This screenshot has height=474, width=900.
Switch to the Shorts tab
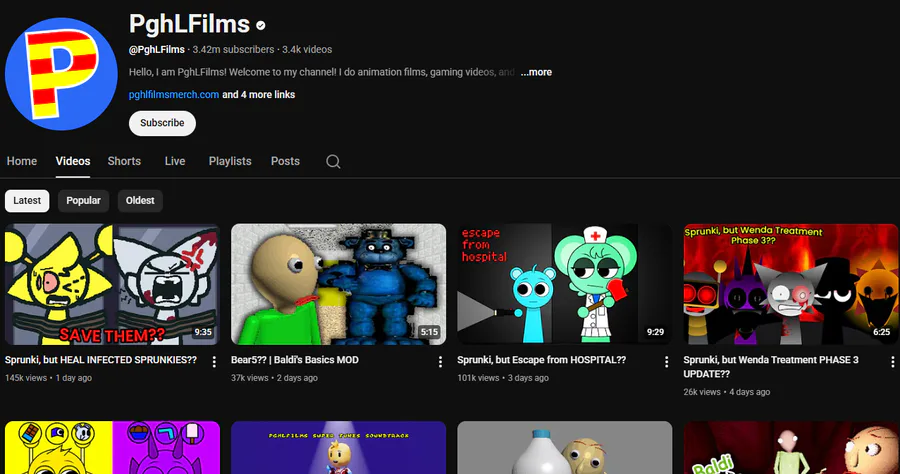coord(124,161)
